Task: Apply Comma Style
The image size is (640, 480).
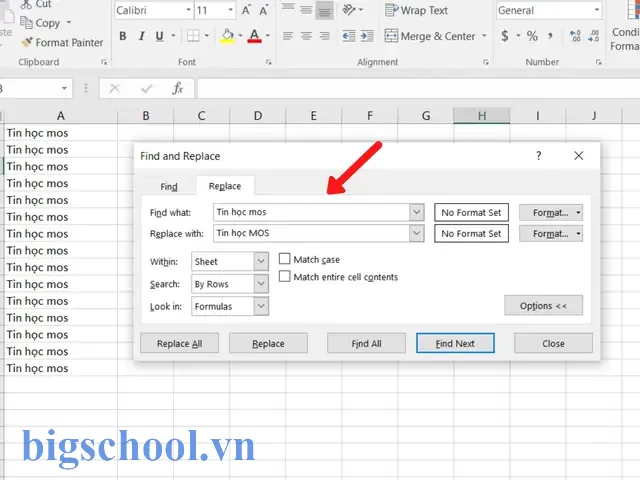Action: tap(550, 36)
